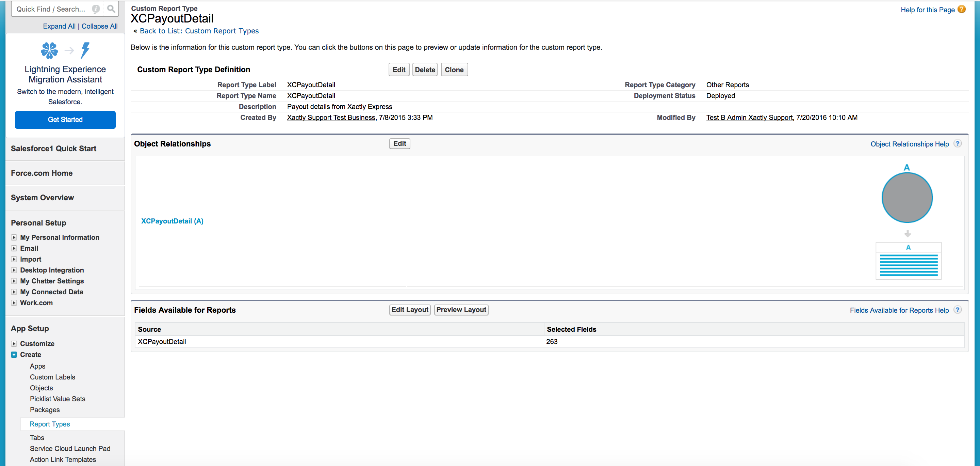The image size is (980, 466).
Task: Open Xactly Support Test Business user link
Action: 331,118
